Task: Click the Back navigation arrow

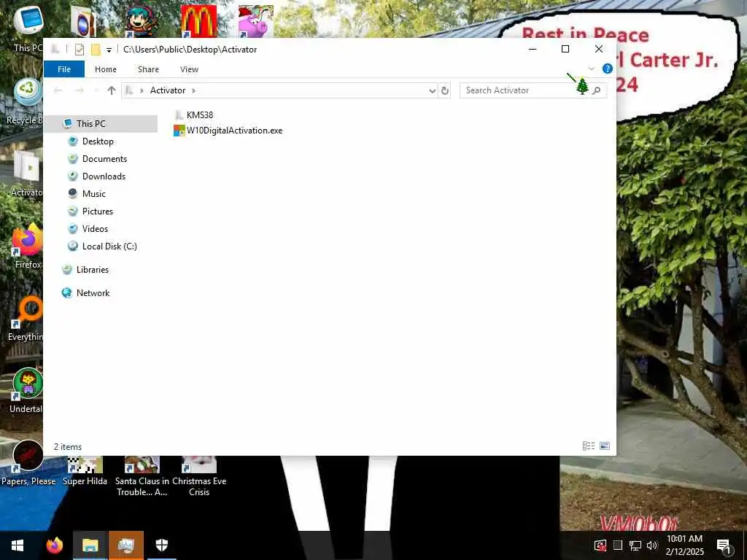Action: coord(58,90)
